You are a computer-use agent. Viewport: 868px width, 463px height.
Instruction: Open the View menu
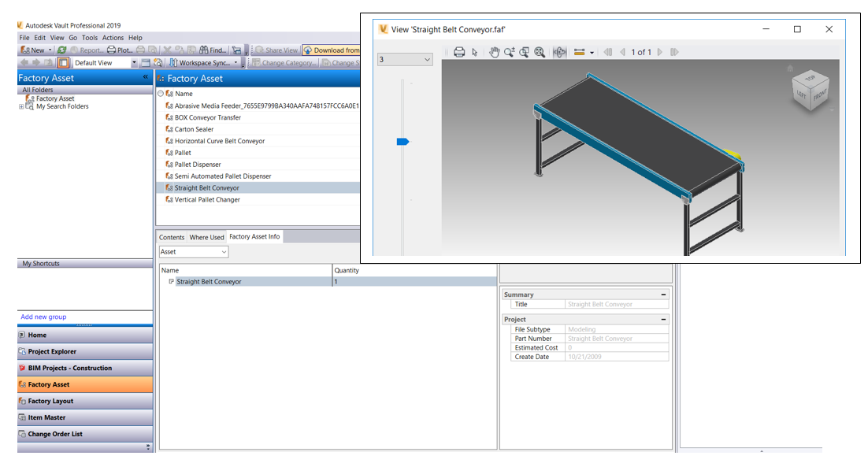coord(57,38)
